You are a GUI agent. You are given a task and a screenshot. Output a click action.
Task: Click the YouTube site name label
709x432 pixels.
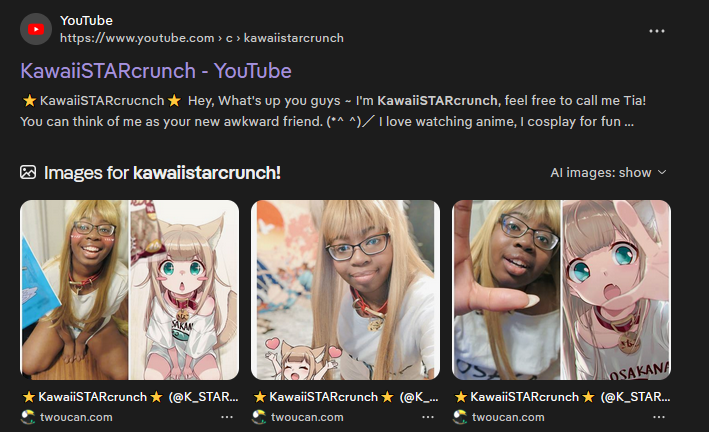coord(86,20)
